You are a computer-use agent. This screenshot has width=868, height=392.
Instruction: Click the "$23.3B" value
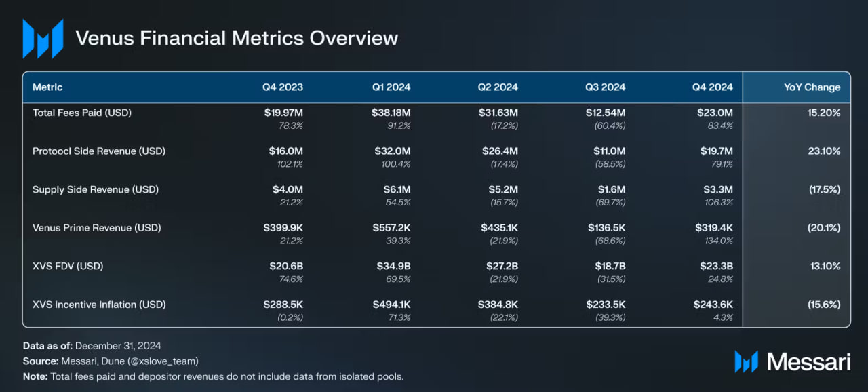(x=715, y=266)
